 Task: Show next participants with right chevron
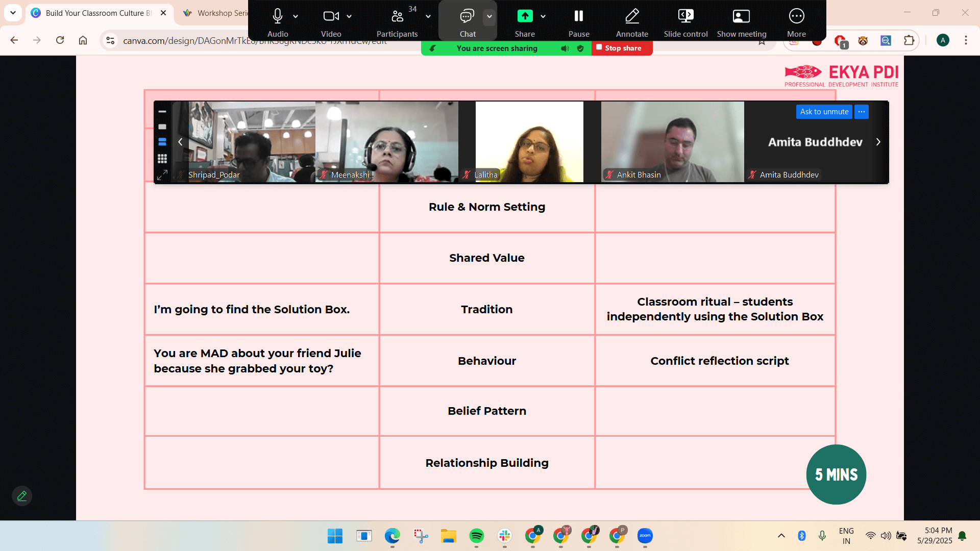pyautogui.click(x=878, y=142)
